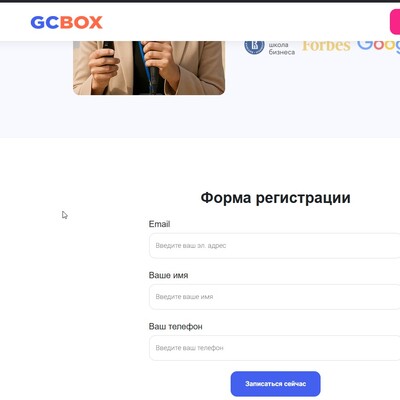Submit with the 'Записаться сейчас' button
Image resolution: width=400 pixels, height=400 pixels.
275,384
